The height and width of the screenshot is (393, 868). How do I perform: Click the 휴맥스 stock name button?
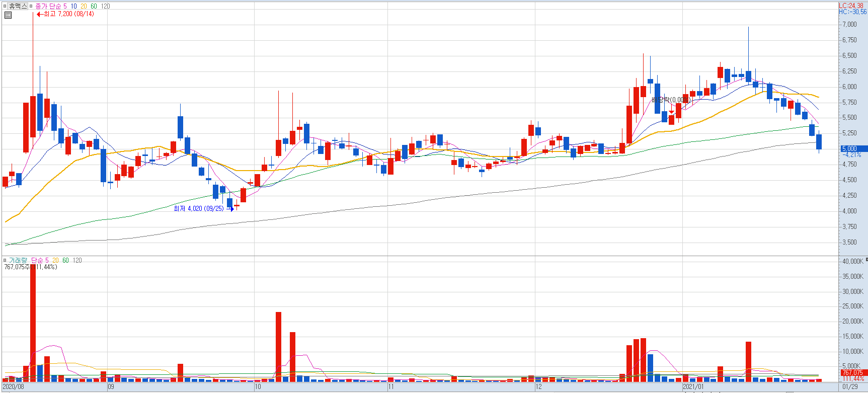[x=18, y=6]
